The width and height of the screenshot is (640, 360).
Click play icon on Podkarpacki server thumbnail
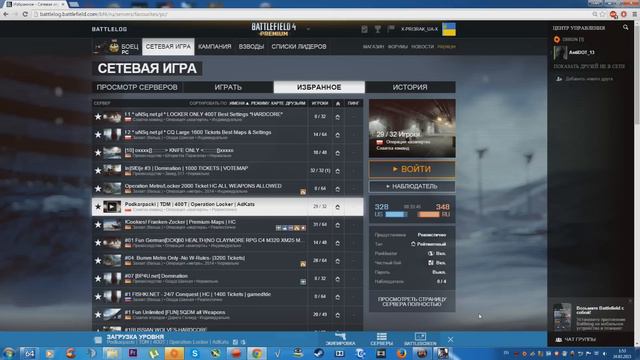pos(111,207)
